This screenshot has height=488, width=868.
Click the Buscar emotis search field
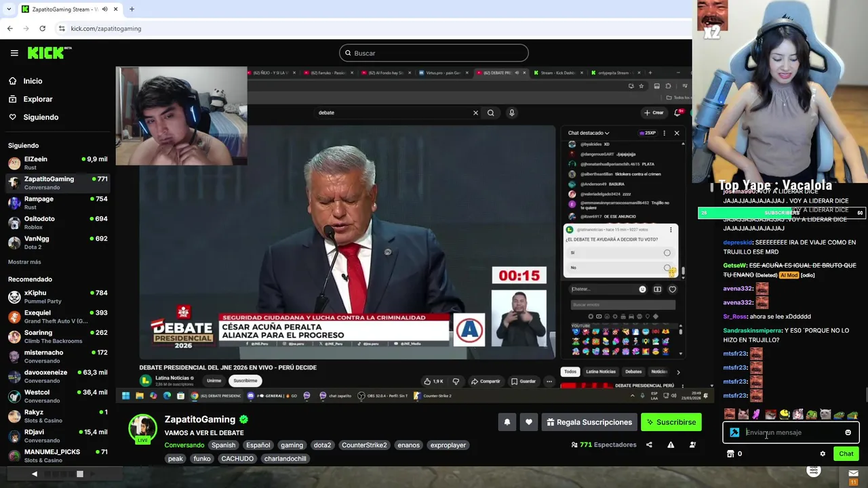click(623, 304)
